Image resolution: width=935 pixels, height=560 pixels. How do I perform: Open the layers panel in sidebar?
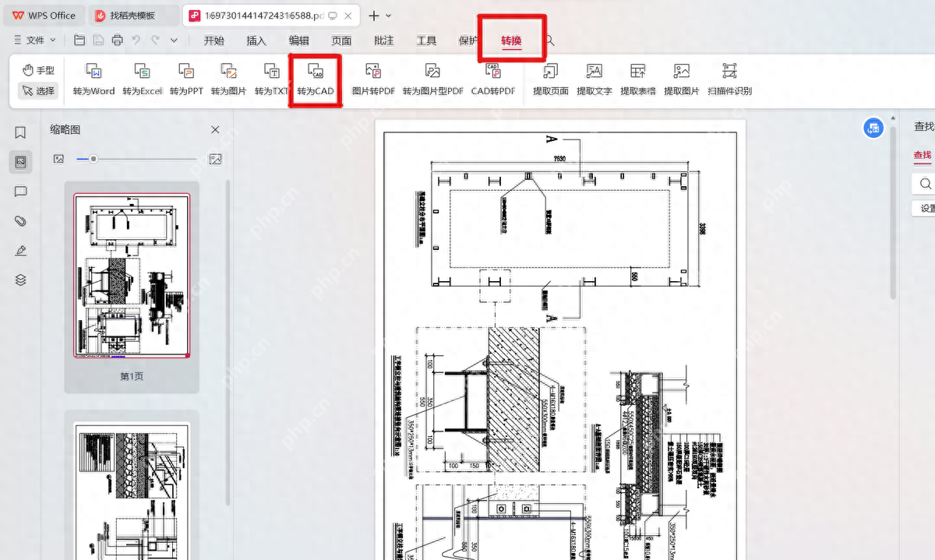tap(21, 280)
